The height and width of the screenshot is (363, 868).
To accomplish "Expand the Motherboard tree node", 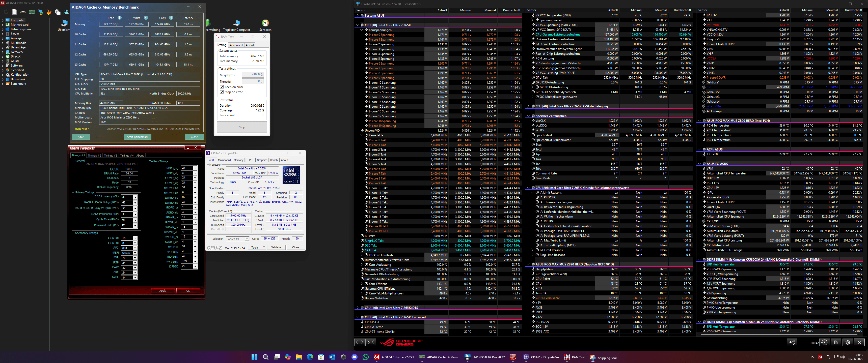I will [x=3, y=25].
